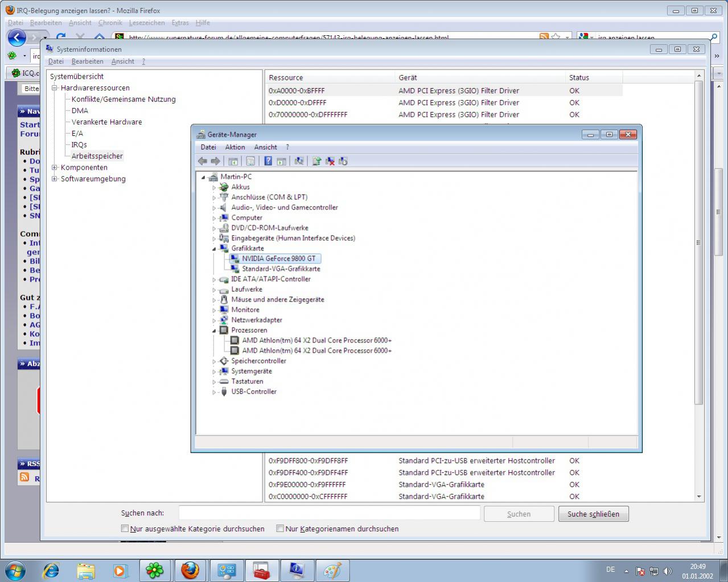
Task: Select 'Verankerte Hardware' tree entry
Action: point(106,122)
